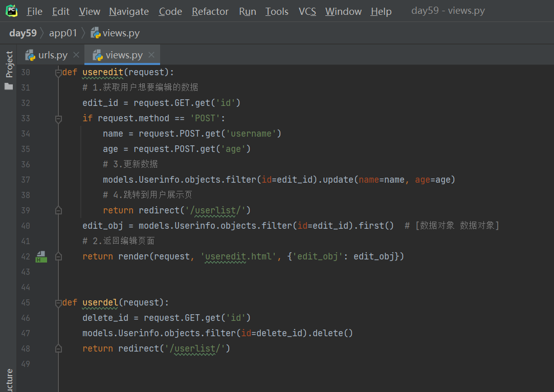The width and height of the screenshot is (554, 392).
Task: Click the folder icon in the left sidebar
Action: 9,86
